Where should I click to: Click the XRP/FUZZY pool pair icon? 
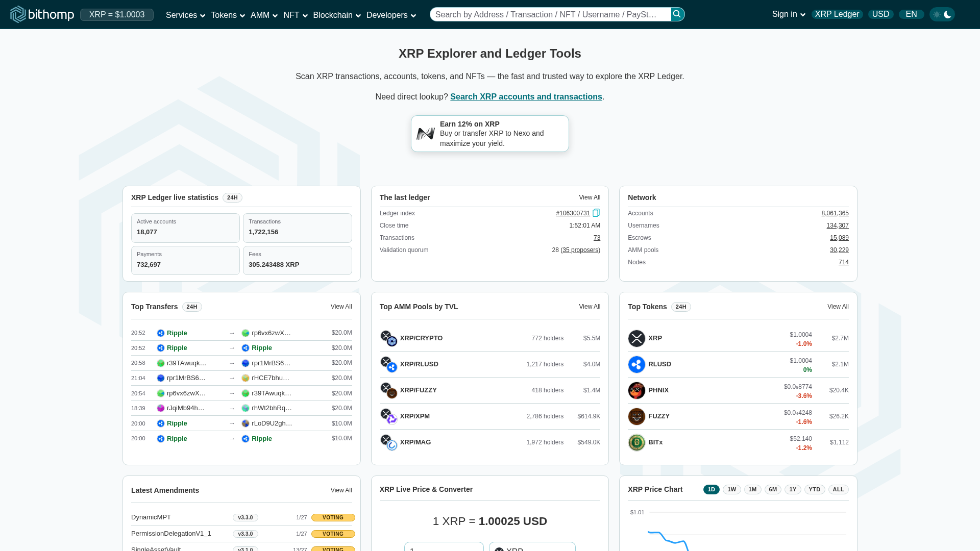[389, 390]
